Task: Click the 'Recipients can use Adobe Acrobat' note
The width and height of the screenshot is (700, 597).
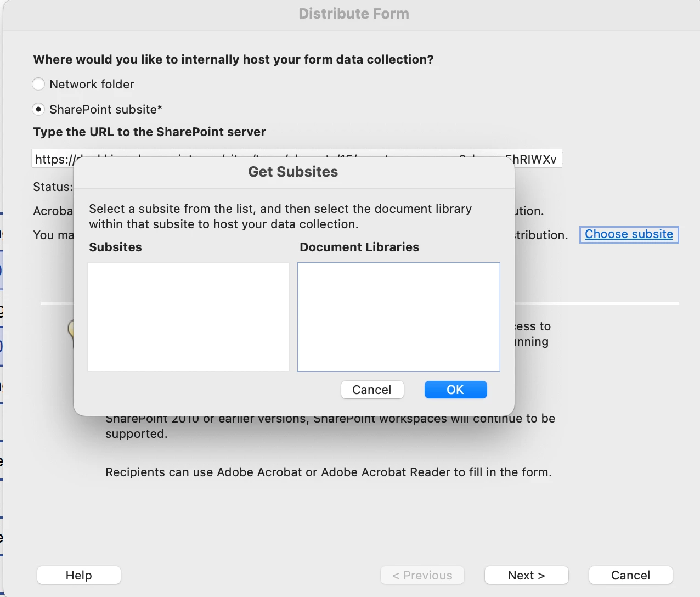Action: tap(329, 472)
